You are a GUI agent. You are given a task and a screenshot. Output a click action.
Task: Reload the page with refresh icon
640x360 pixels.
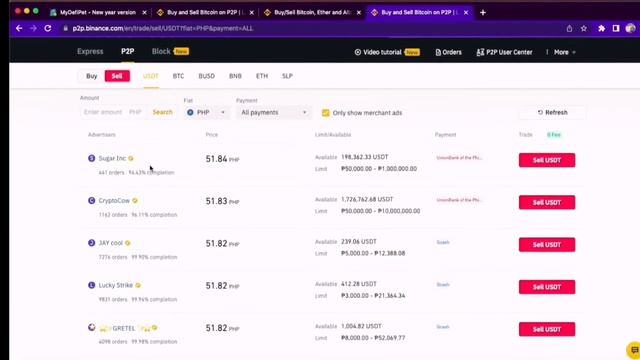[48, 28]
